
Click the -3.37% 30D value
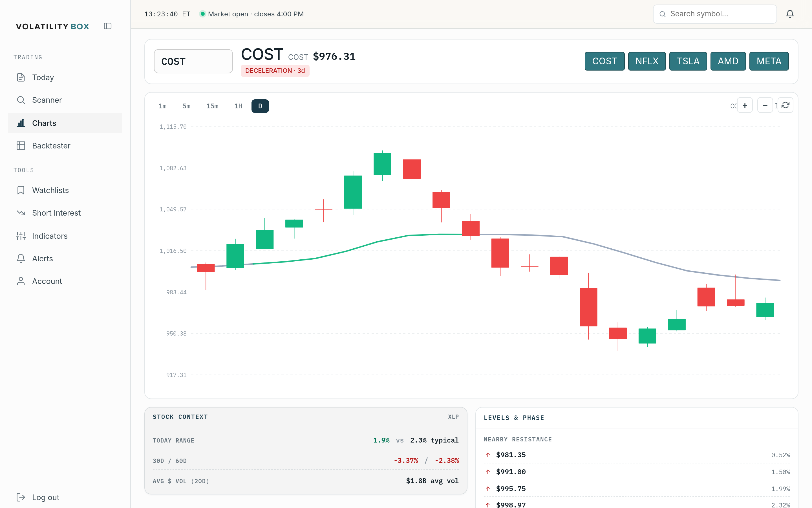click(x=406, y=461)
